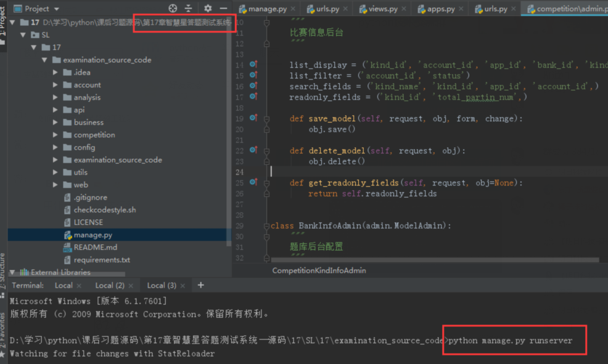This screenshot has height=364, width=608.
Task: Fold the get_readonly_fields method at line 25
Action: click(267, 183)
